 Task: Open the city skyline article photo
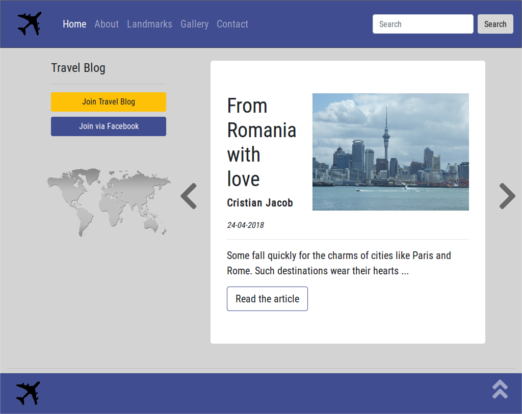(x=390, y=152)
